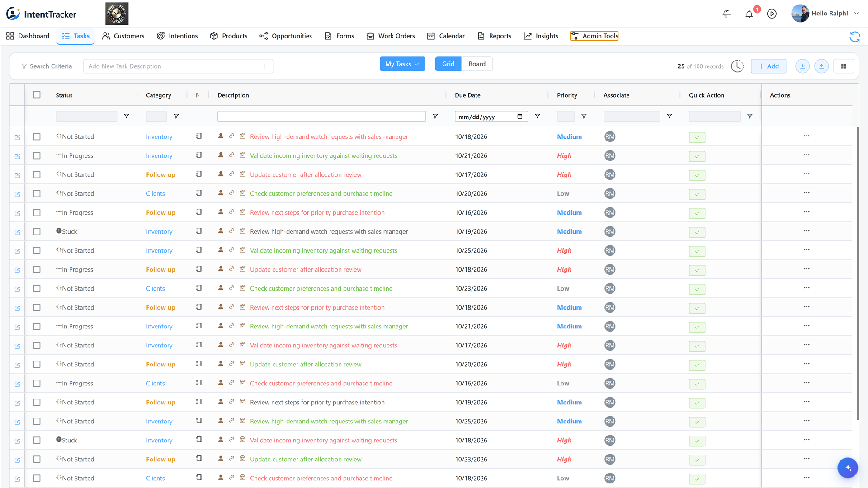Image resolution: width=868 pixels, height=488 pixels.
Task: Click the Due Date column filter funnel
Action: click(538, 117)
